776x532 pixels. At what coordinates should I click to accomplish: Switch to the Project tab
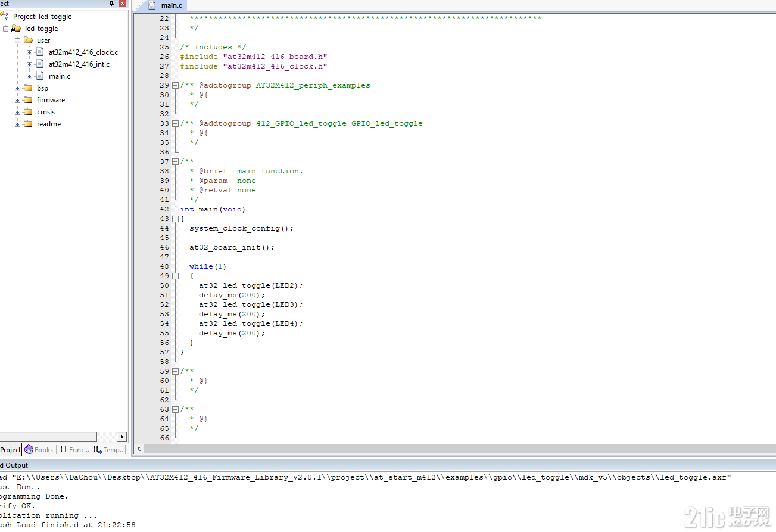10,450
